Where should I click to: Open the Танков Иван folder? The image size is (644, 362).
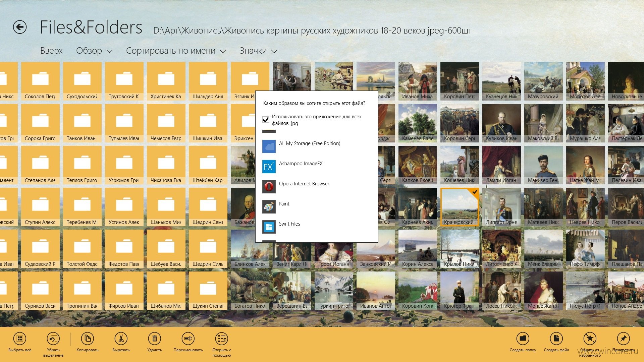82,123
